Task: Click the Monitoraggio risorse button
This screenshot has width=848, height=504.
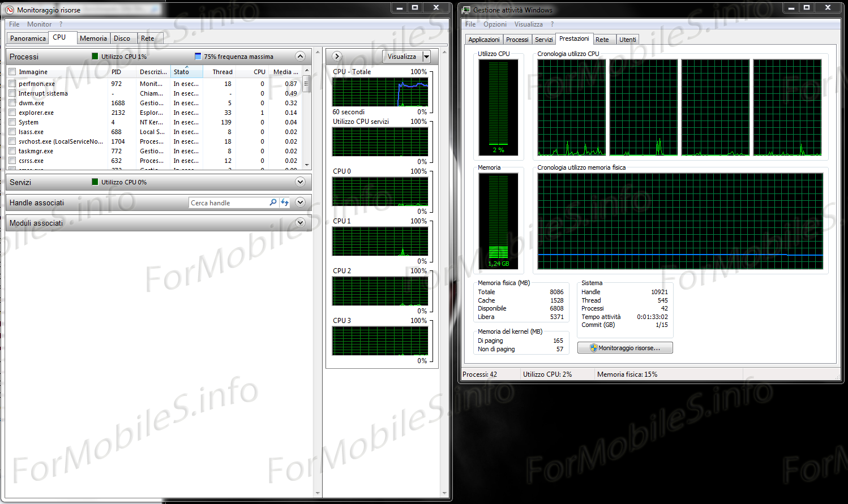Action: point(625,348)
